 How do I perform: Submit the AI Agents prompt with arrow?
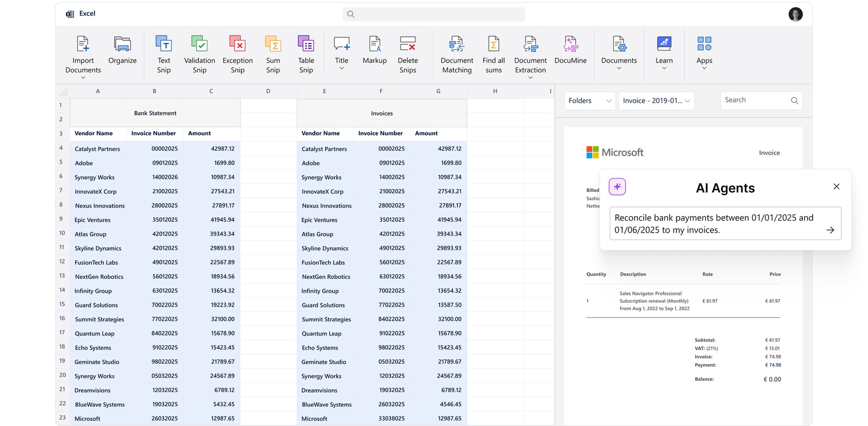[x=830, y=230]
